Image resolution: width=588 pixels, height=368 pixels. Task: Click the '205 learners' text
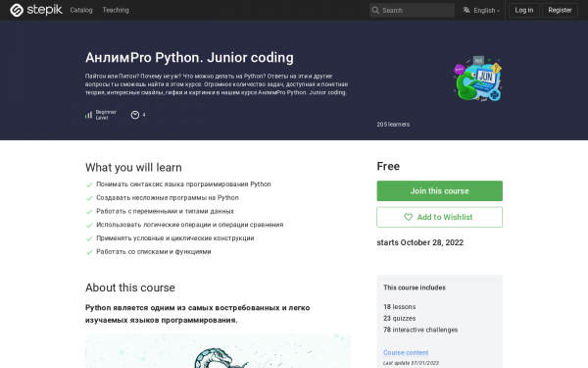click(x=393, y=125)
